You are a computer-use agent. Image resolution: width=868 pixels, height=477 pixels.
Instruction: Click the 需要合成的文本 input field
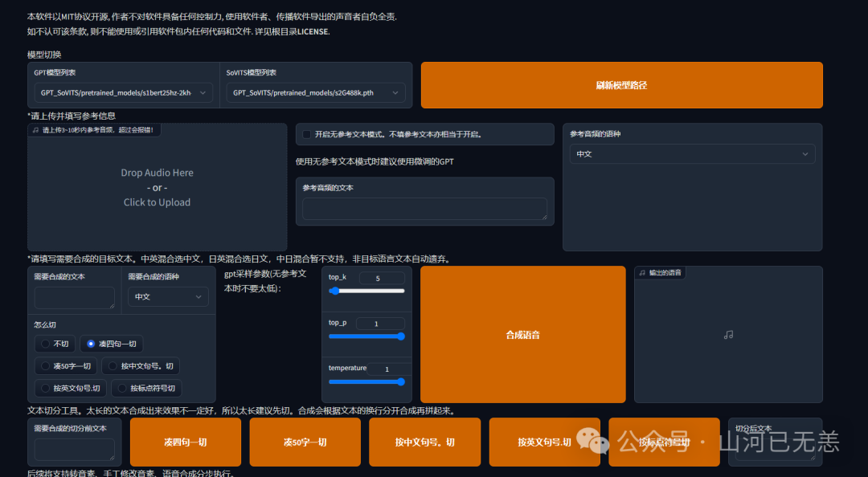pos(74,296)
